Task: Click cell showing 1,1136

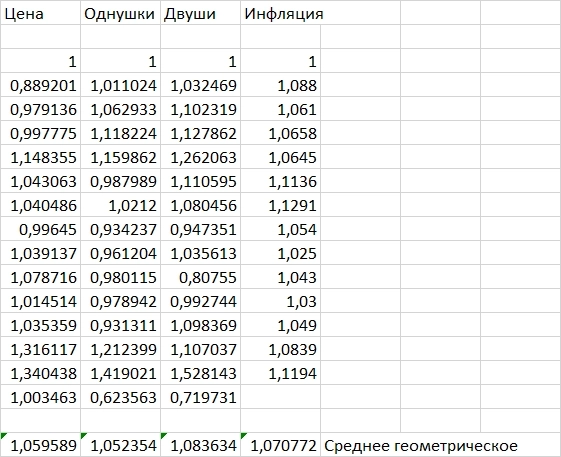Action: click(x=280, y=181)
